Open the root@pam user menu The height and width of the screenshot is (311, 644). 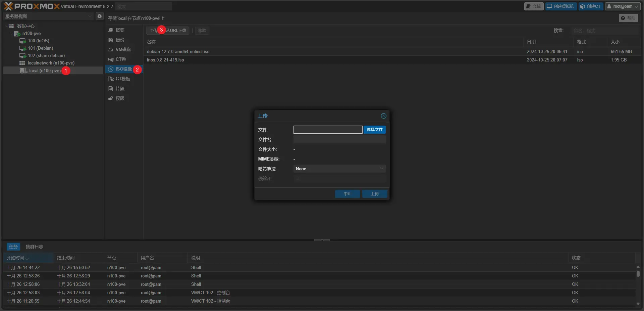point(623,6)
